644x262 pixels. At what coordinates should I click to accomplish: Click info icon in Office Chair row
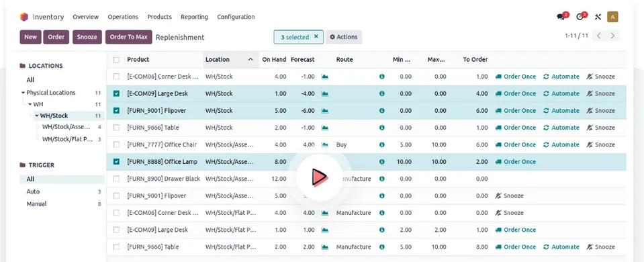tap(382, 144)
